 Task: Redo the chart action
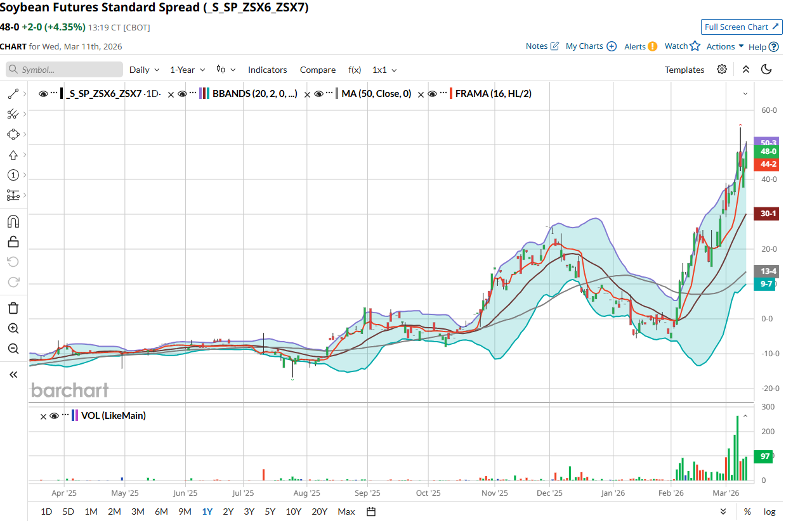13,282
